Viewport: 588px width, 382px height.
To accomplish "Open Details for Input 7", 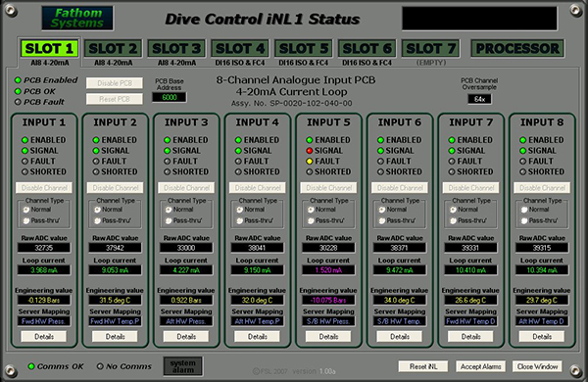I will [470, 337].
